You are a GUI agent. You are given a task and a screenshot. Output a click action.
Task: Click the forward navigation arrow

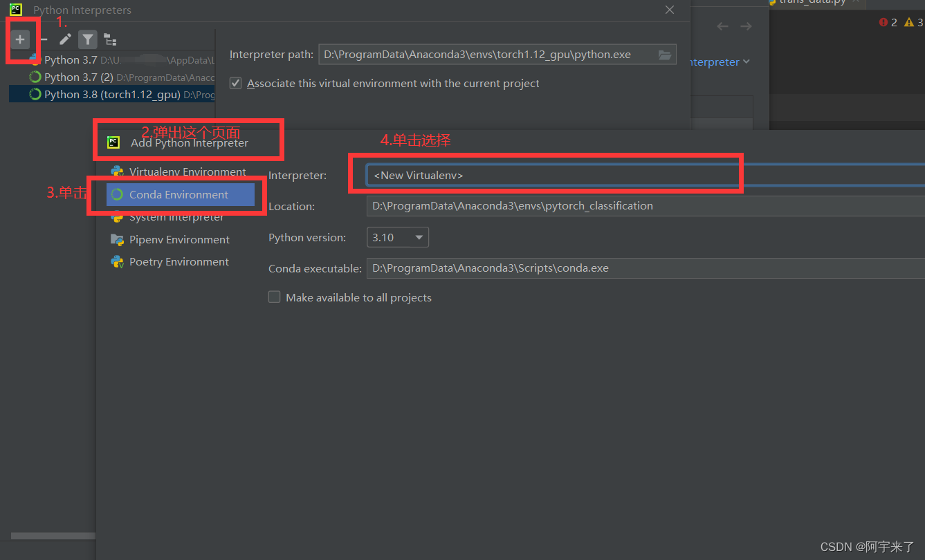point(746,26)
